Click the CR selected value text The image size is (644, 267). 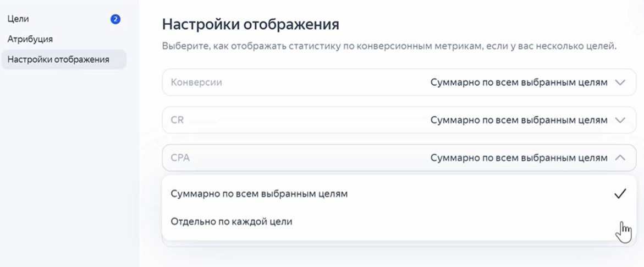click(519, 120)
